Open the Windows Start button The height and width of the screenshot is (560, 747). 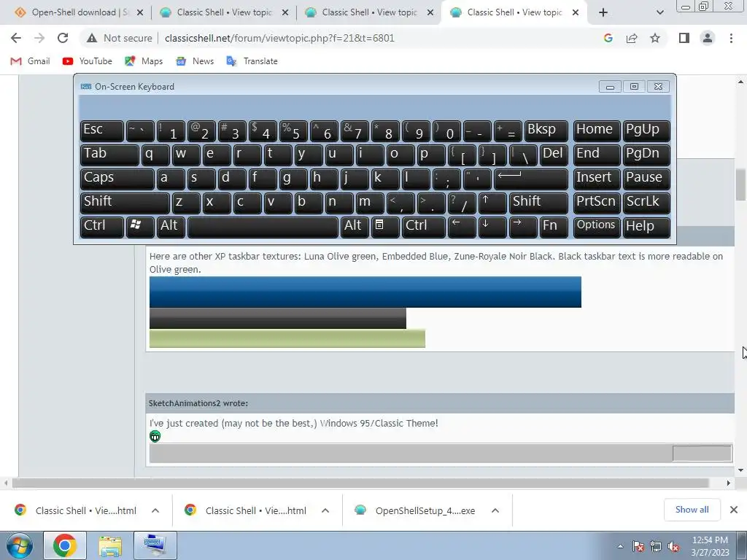(x=20, y=545)
